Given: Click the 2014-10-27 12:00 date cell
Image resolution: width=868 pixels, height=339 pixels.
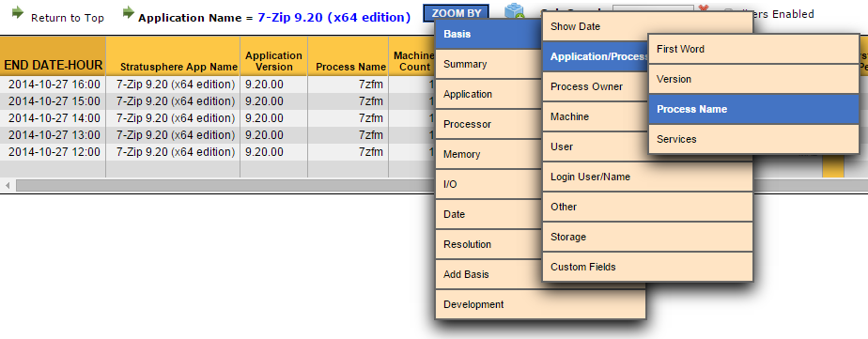Looking at the screenshot, I should tap(53, 152).
